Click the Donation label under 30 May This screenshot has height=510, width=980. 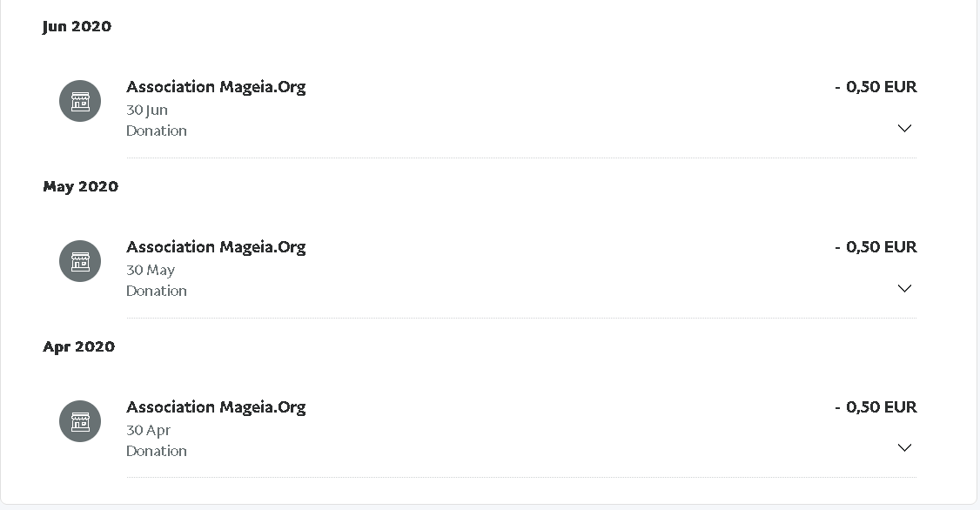157,291
